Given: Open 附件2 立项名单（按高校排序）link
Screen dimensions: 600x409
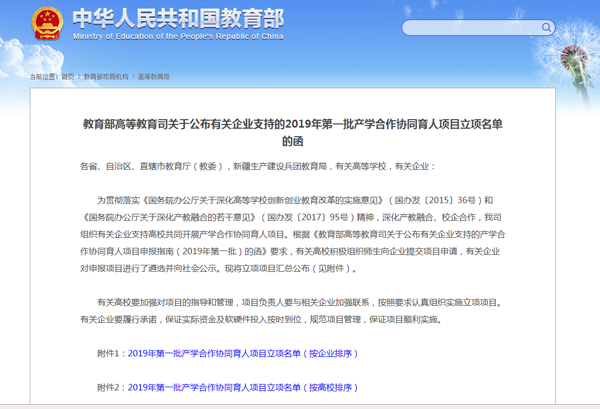Looking at the screenshot, I should 243,386.
